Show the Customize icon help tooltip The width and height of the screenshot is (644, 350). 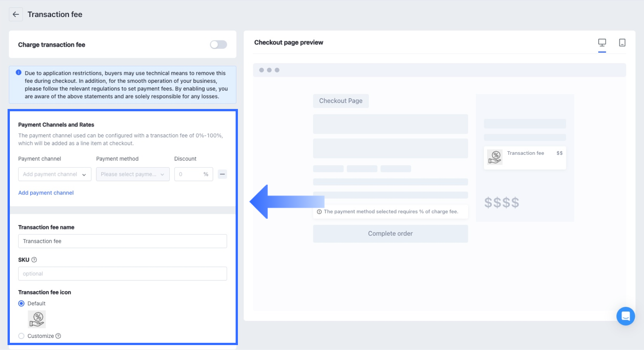click(x=58, y=336)
